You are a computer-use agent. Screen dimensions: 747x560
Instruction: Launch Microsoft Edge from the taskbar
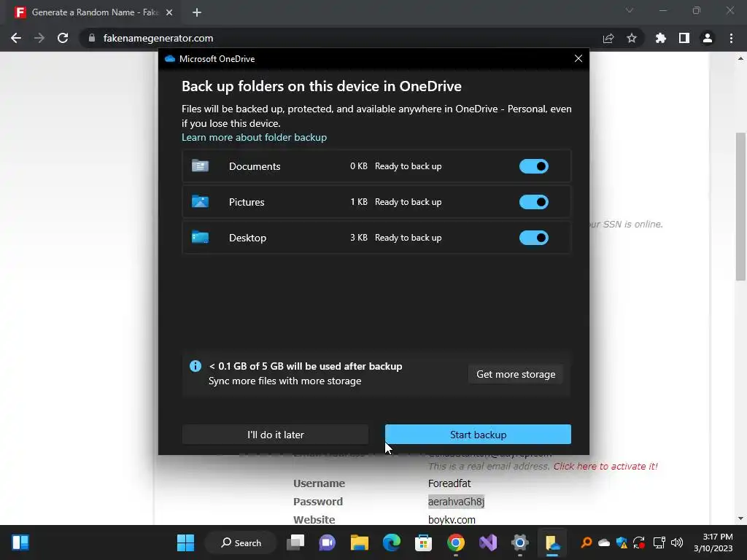[x=392, y=542]
